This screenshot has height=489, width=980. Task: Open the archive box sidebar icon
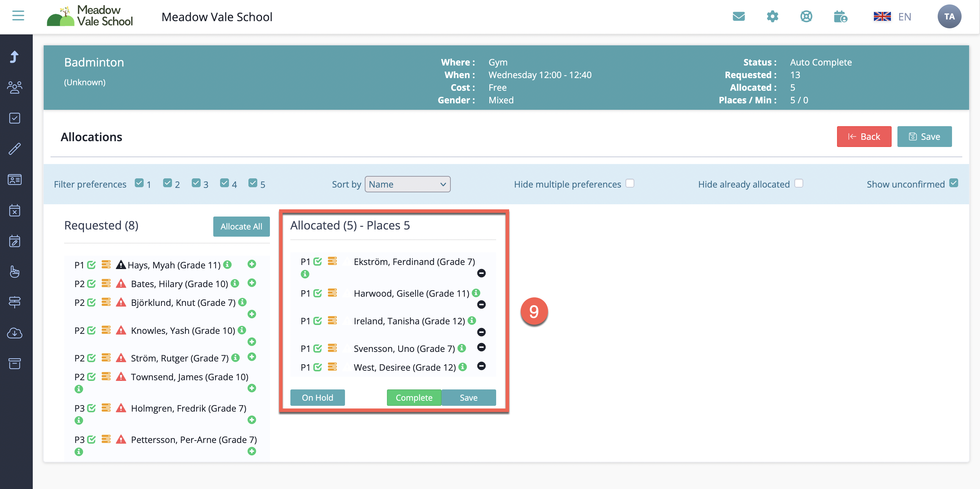[x=14, y=364]
